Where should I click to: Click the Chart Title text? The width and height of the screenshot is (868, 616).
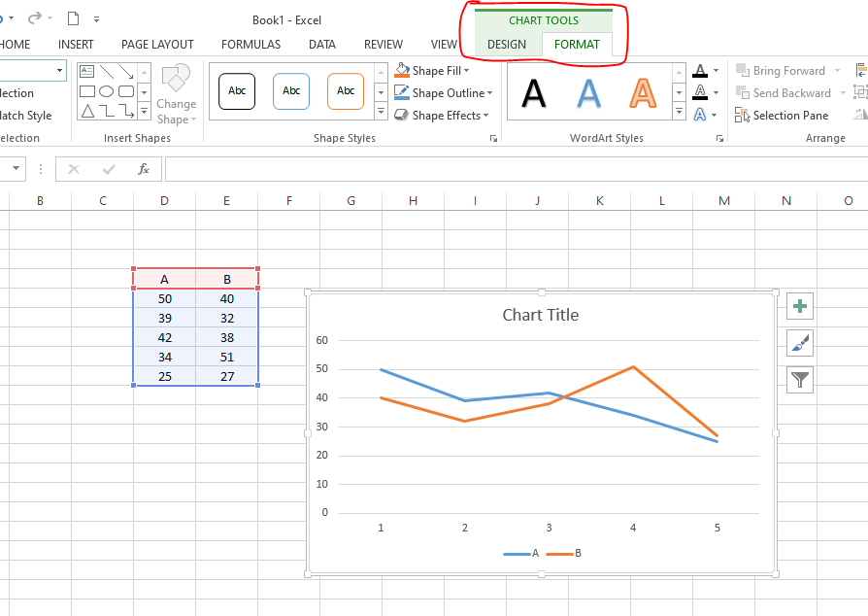point(540,315)
